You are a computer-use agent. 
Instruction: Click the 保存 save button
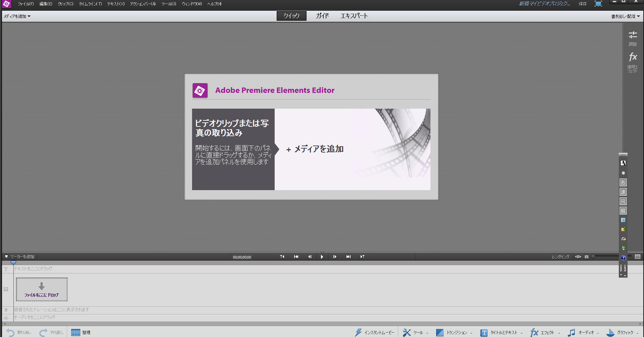tap(583, 4)
